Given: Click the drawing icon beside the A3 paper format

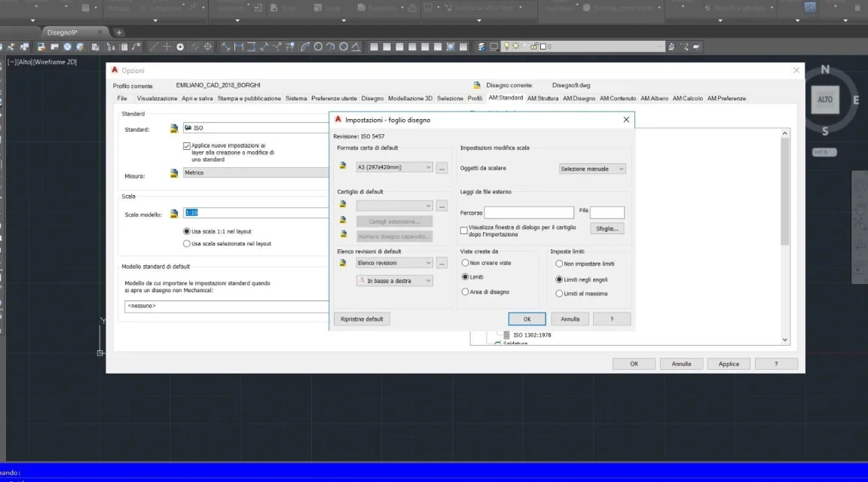Looking at the screenshot, I should 344,166.
